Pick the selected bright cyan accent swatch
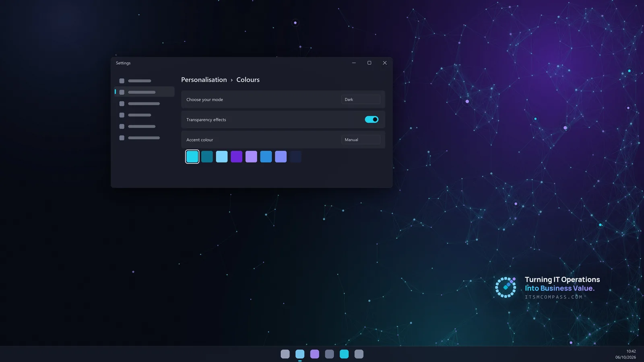This screenshot has width=644, height=362. coord(192,156)
